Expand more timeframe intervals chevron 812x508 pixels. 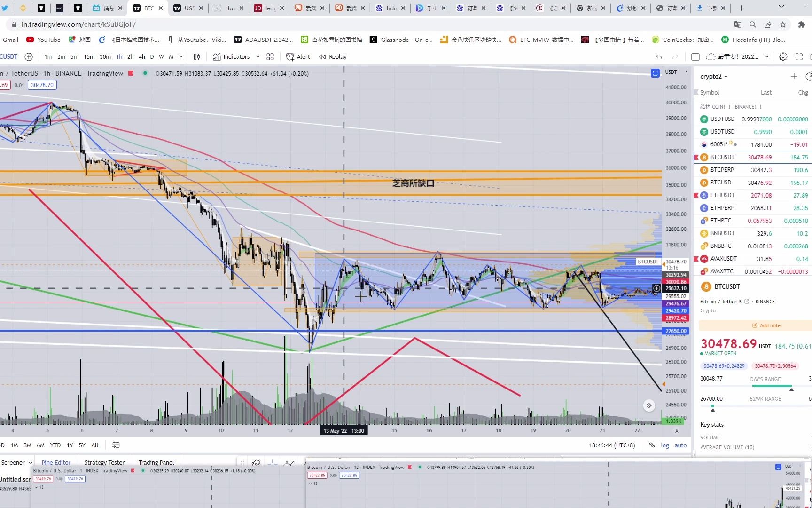tap(182, 57)
